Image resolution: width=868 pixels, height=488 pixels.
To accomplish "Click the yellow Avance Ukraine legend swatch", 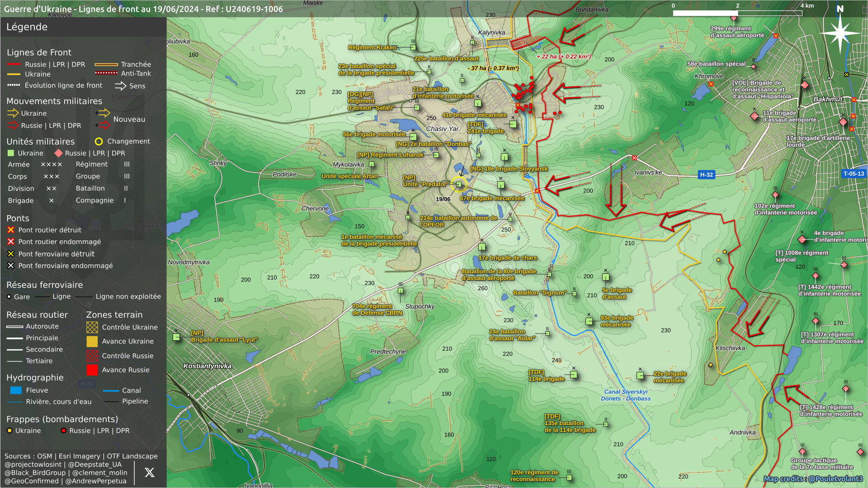I will point(92,342).
